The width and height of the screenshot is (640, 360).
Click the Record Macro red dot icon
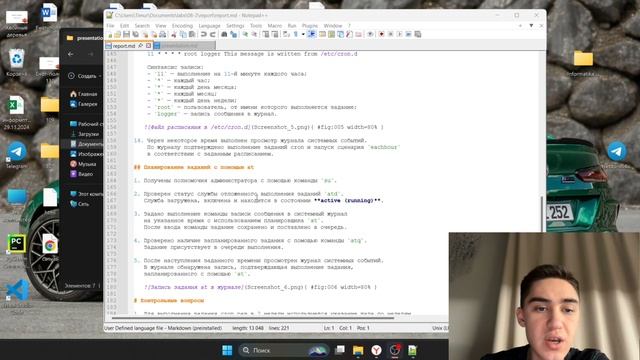[x=382, y=34]
